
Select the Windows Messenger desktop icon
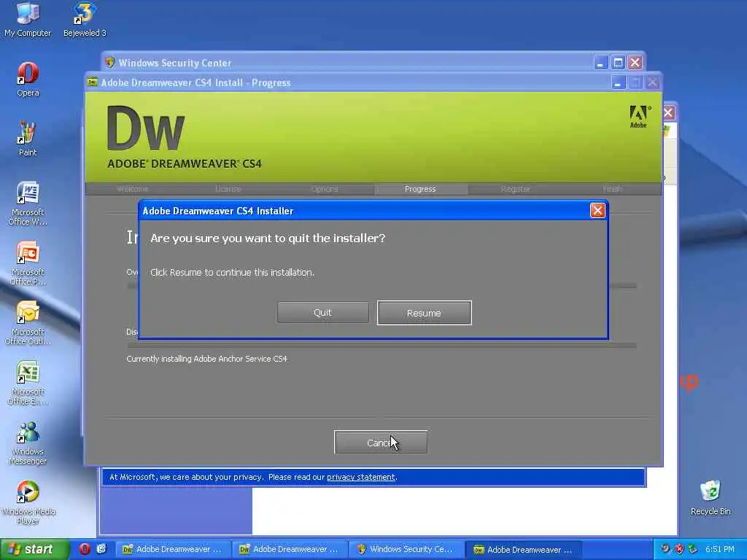pos(28,443)
